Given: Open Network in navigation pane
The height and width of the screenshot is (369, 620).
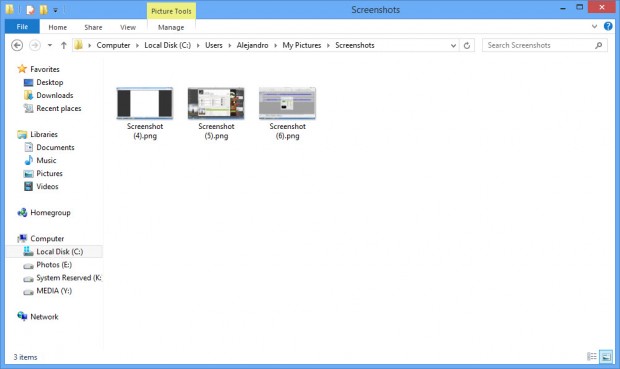Looking at the screenshot, I should tap(44, 317).
